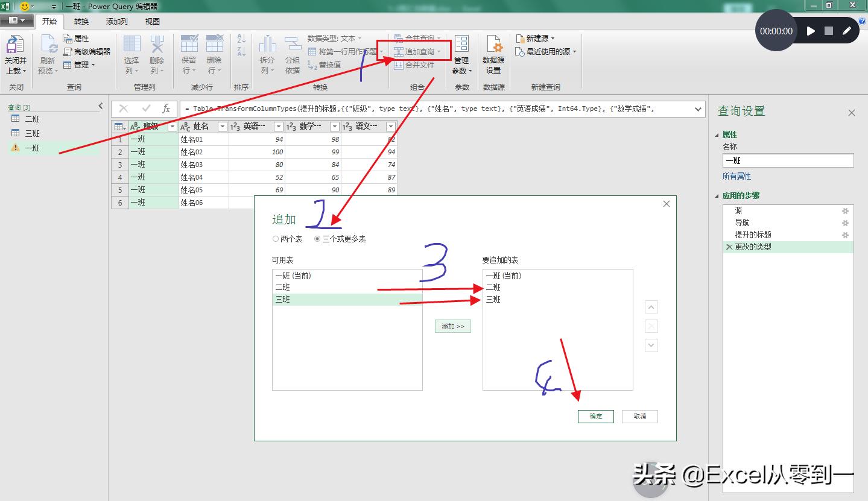The width and height of the screenshot is (868, 501).
Task: Switch to the 添加列 ribbon tab
Action: 118,21
